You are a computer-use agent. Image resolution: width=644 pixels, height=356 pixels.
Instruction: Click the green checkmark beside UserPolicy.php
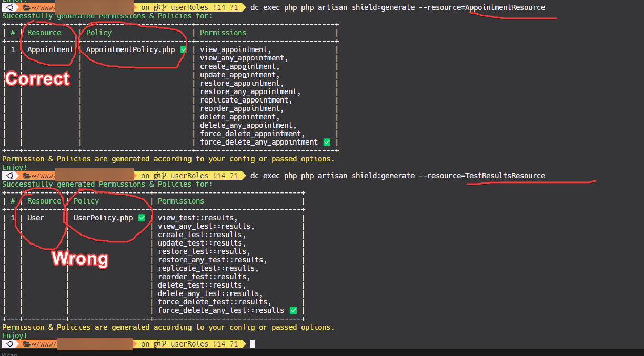[x=142, y=217]
